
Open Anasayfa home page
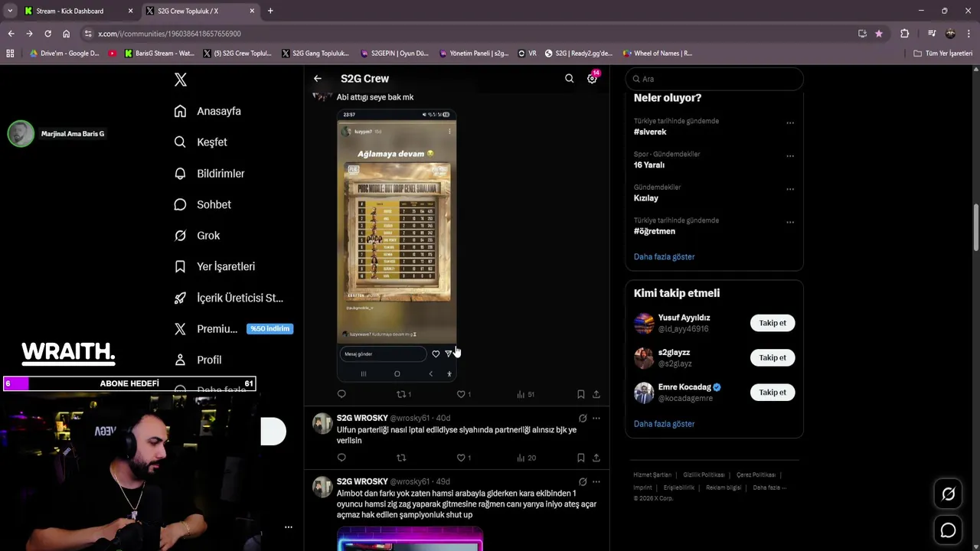[x=207, y=111]
